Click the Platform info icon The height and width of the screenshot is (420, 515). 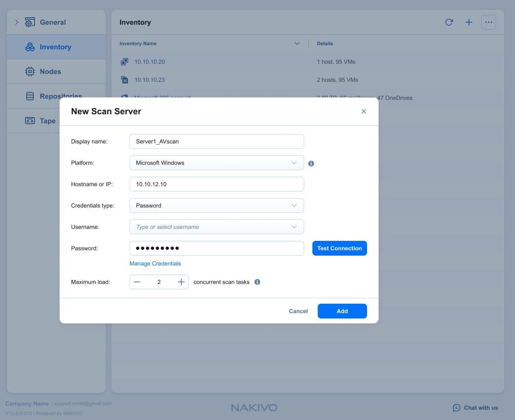[311, 164]
